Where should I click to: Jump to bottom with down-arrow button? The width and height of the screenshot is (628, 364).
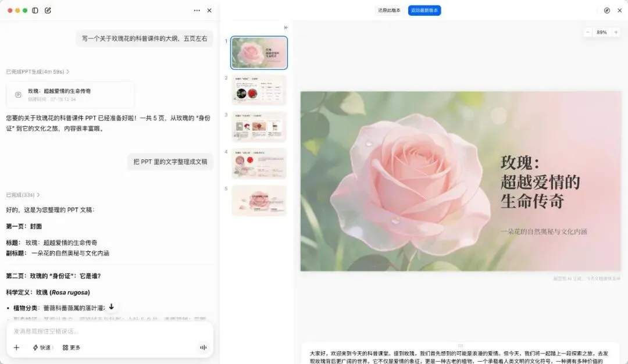pos(111,307)
